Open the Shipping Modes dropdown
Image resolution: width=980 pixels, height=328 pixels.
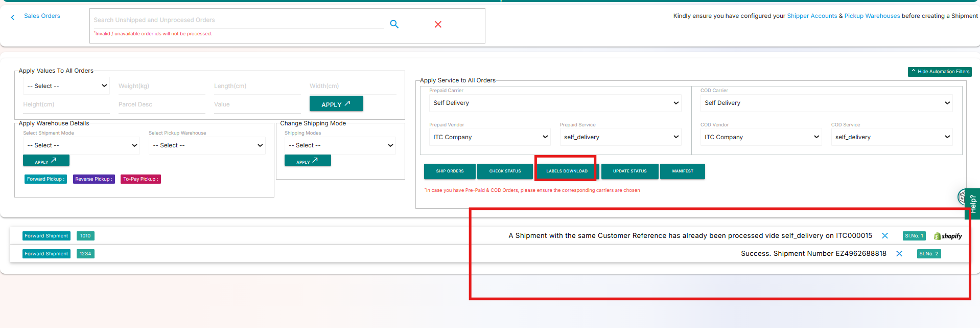click(x=340, y=145)
